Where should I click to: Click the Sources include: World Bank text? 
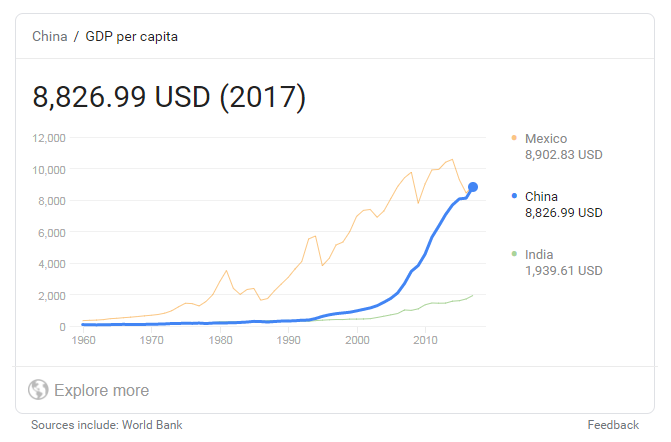(x=107, y=425)
